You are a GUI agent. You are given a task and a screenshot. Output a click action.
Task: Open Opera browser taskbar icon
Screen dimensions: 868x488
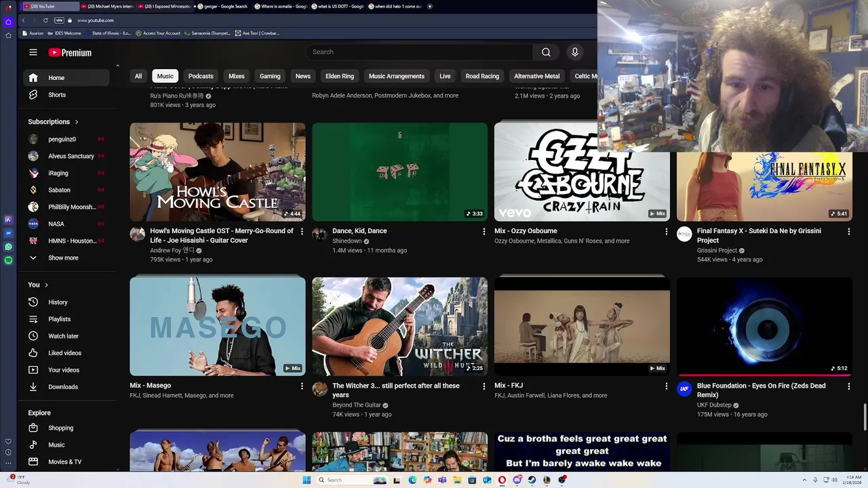(x=502, y=480)
